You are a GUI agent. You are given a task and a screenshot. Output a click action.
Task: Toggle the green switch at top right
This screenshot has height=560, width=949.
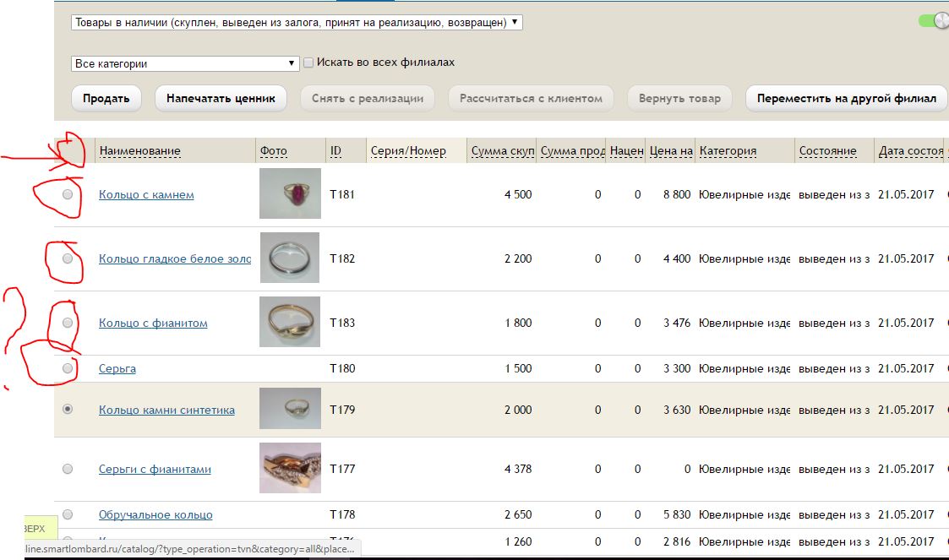coord(934,20)
